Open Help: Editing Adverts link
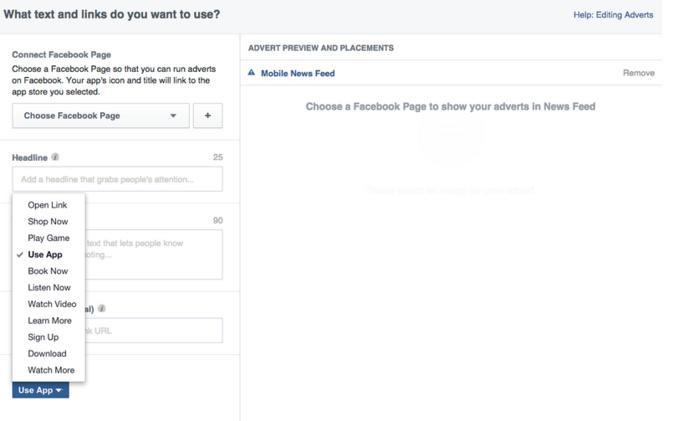 614,14
